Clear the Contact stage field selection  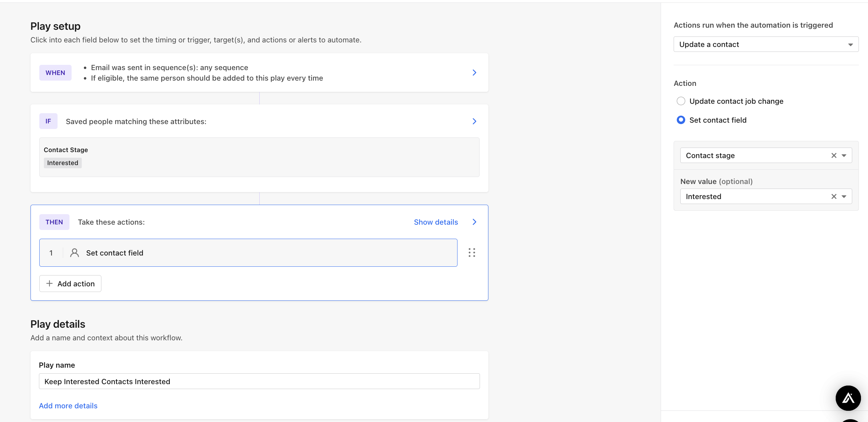coord(834,155)
